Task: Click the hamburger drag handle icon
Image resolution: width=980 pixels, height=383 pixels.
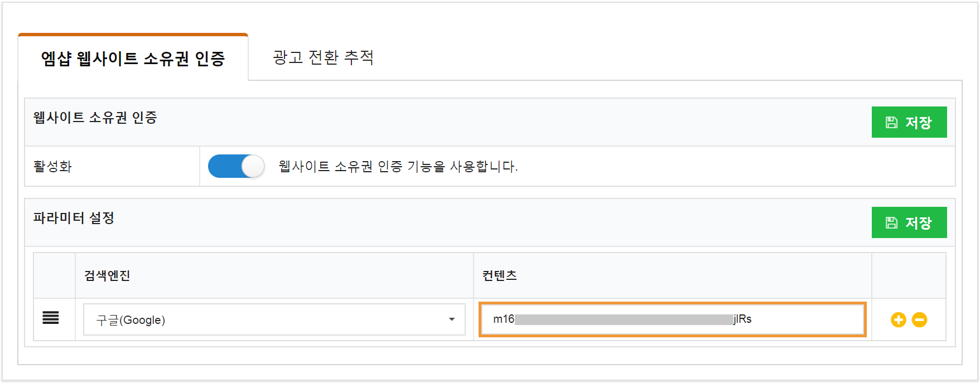Action: tap(51, 318)
